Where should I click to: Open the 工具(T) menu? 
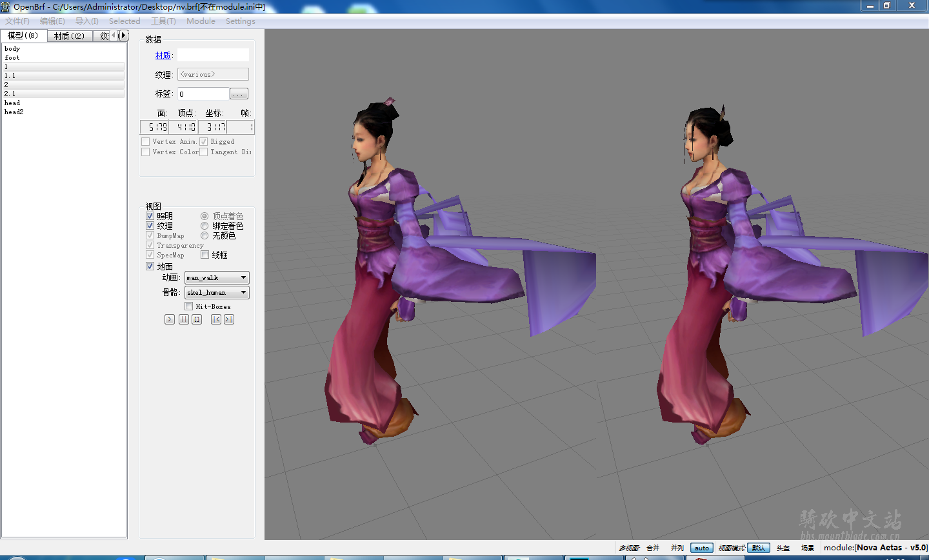coord(163,21)
